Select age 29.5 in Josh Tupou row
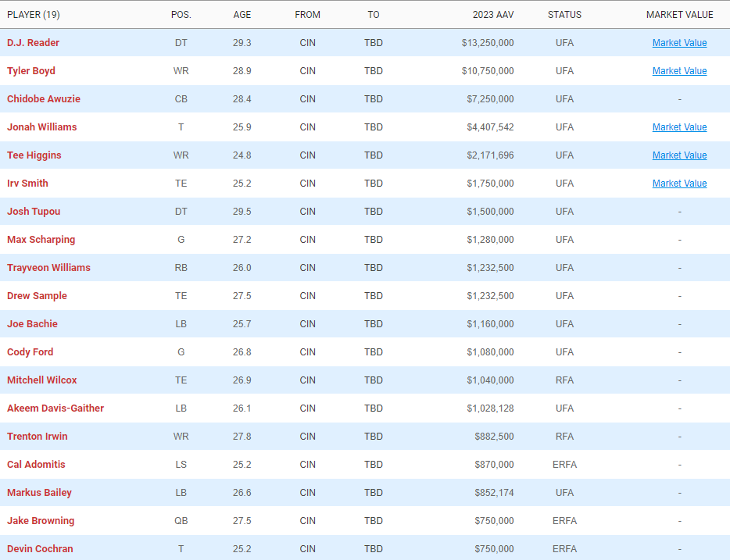The width and height of the screenshot is (730, 560). click(x=242, y=212)
